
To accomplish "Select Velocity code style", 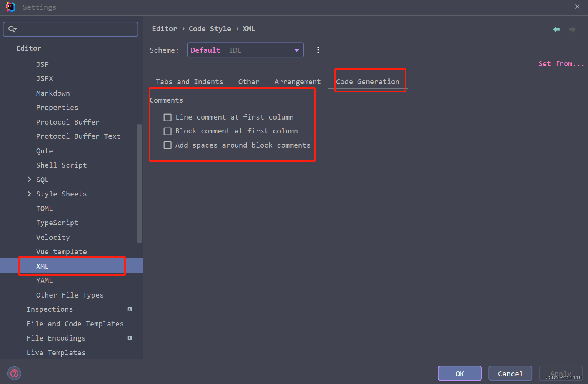I will [53, 237].
